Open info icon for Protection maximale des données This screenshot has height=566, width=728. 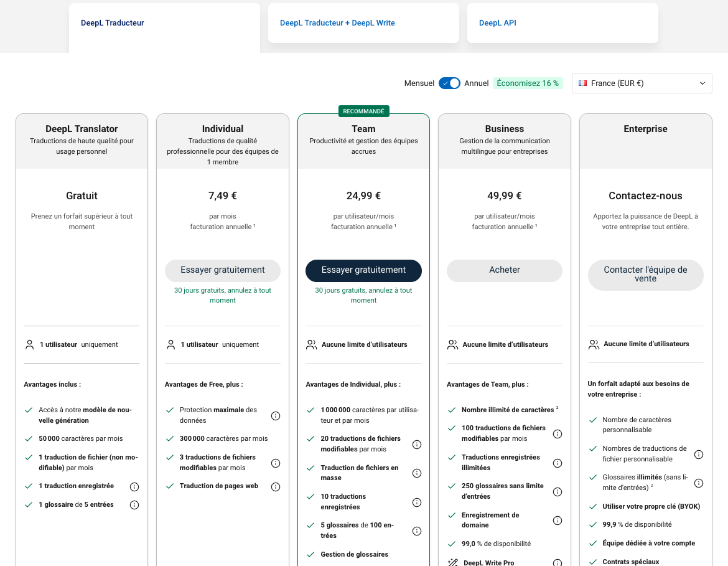click(x=275, y=415)
